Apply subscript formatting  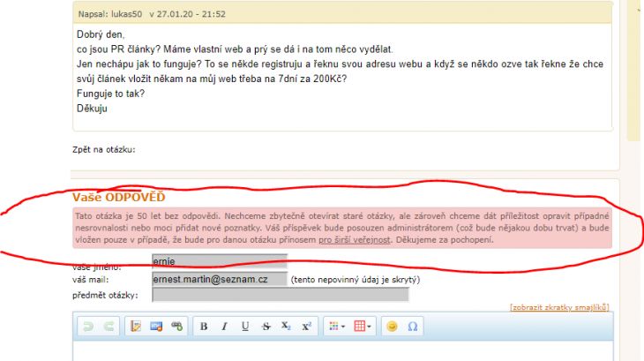pyautogui.click(x=286, y=327)
